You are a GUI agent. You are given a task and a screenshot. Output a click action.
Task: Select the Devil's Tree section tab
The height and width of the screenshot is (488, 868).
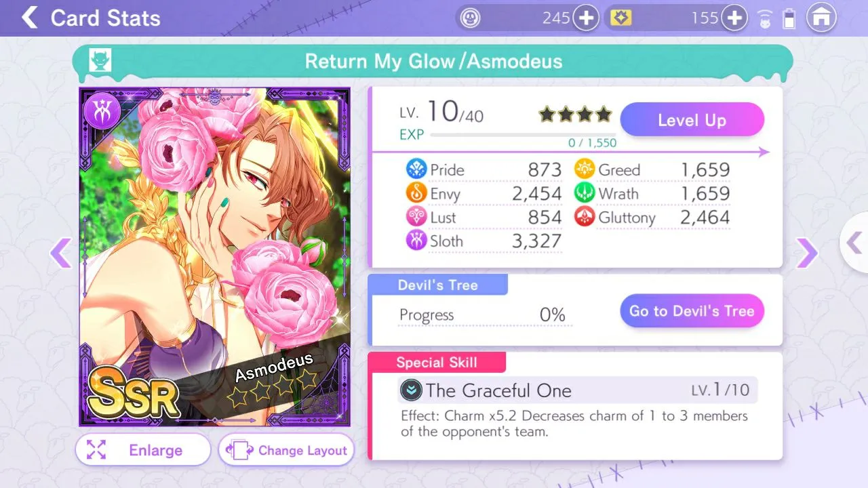438,285
